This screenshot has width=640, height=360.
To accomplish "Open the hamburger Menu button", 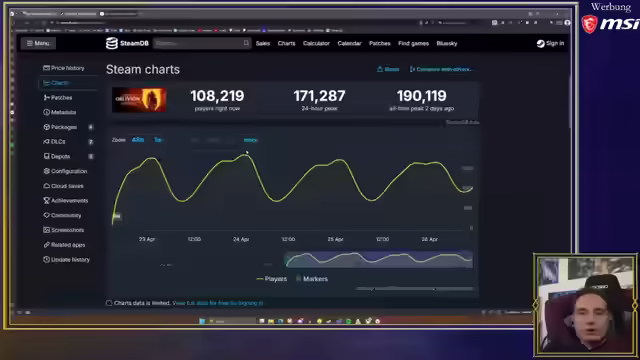I will (x=38, y=43).
